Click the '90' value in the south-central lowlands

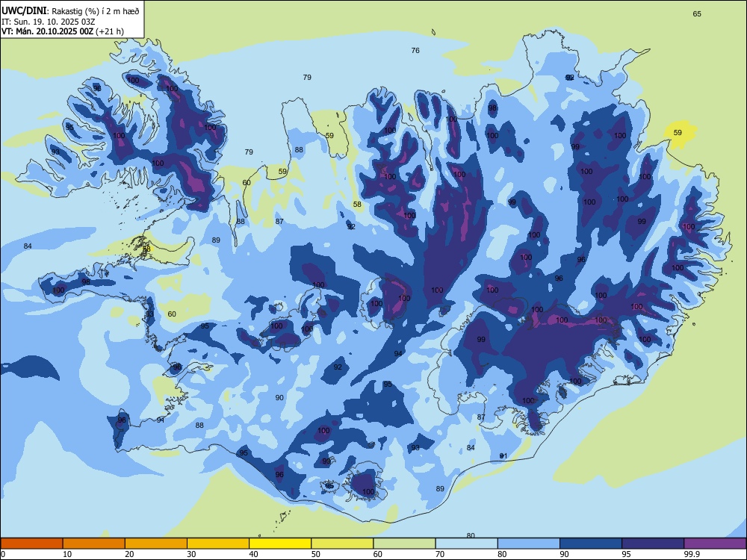coord(279,398)
